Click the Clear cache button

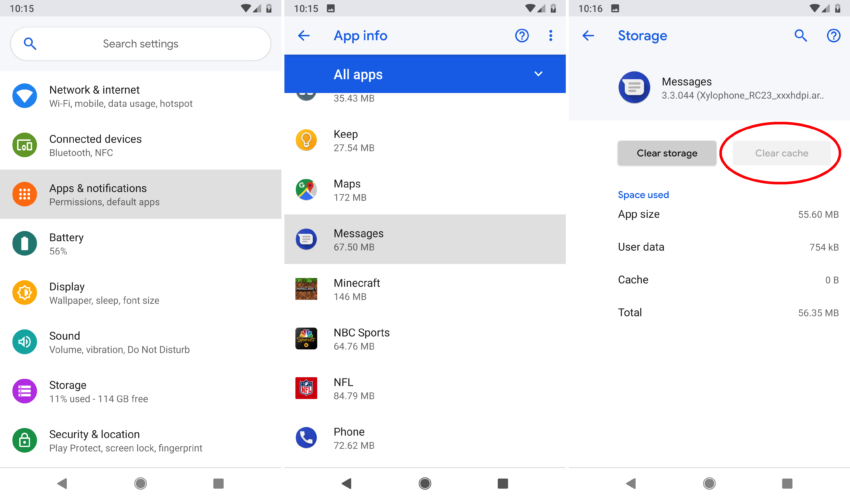[782, 153]
